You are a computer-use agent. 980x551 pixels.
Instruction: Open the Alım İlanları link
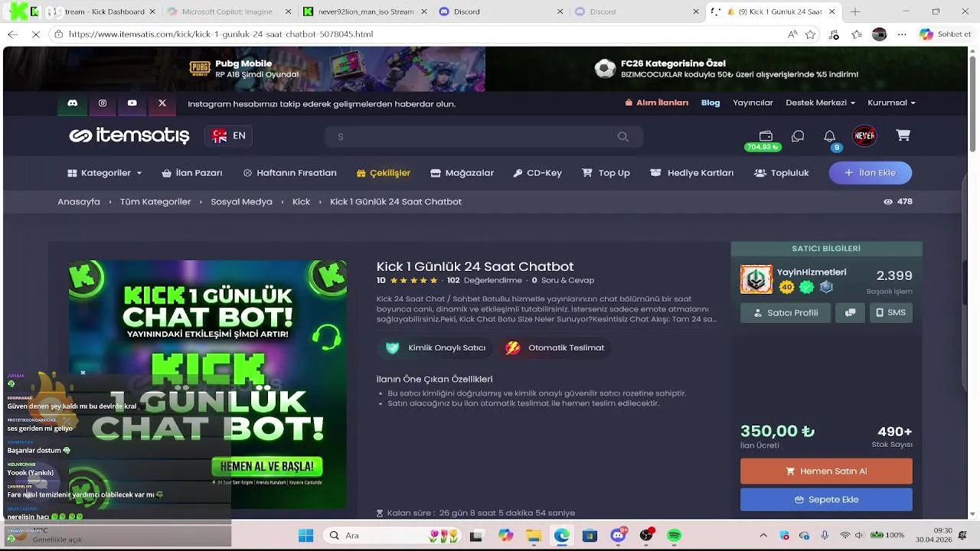(657, 103)
